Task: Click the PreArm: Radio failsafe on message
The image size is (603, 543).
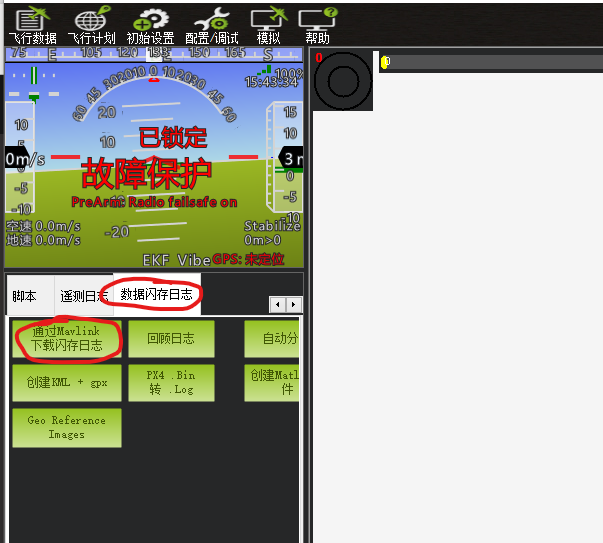Action: pos(154,202)
